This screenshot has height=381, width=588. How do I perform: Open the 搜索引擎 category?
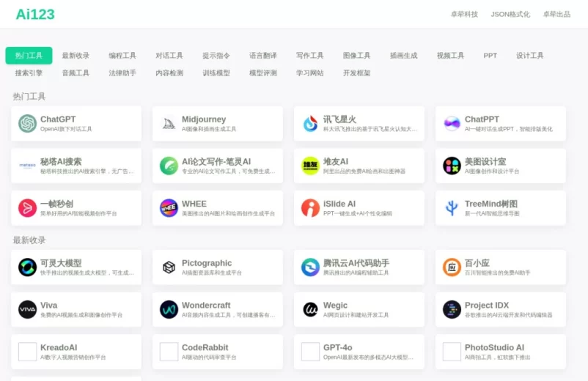click(x=29, y=73)
